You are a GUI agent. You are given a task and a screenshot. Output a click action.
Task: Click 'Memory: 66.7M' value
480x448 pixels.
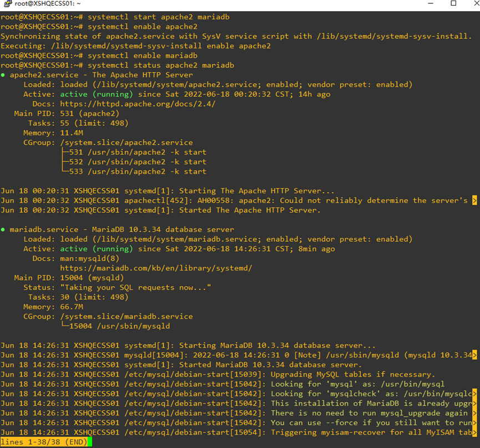pos(72,307)
